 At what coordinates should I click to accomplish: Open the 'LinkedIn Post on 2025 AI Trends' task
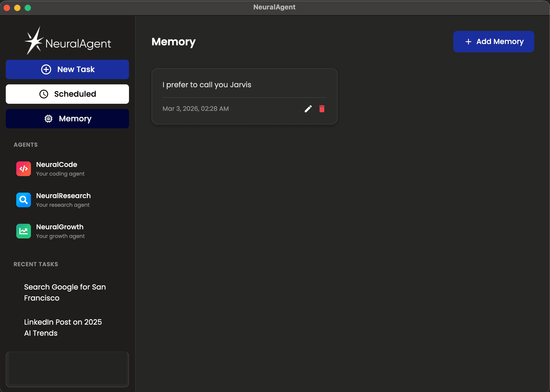click(63, 328)
